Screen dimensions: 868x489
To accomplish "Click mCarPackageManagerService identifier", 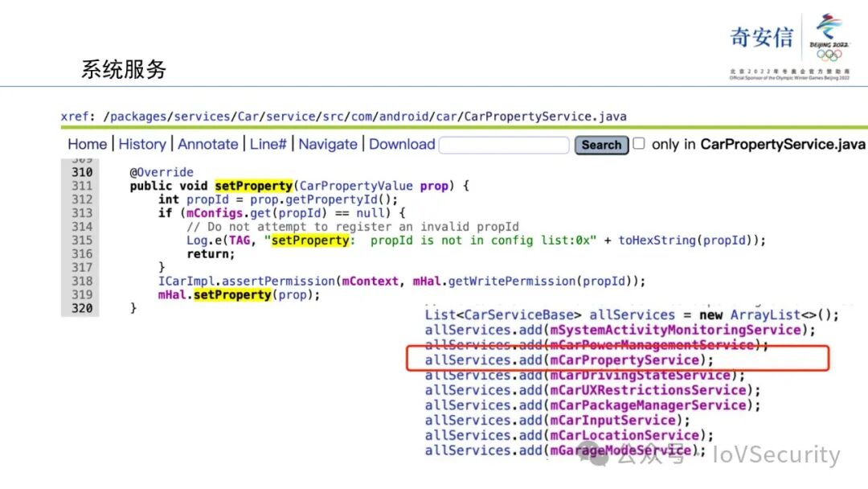I will pos(648,405).
